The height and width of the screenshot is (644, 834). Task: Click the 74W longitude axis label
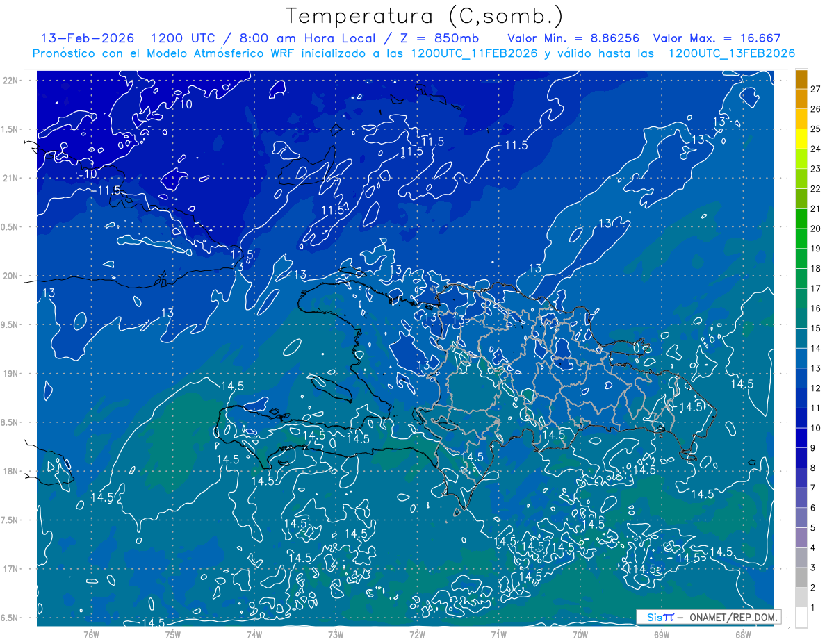[254, 634]
